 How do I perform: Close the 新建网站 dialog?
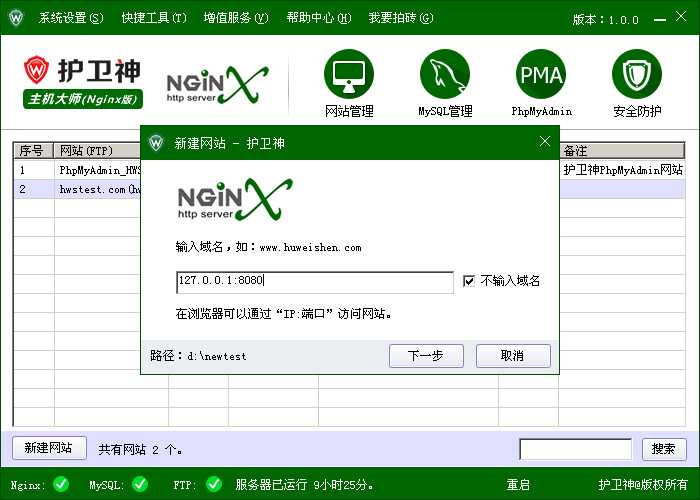pos(545,142)
